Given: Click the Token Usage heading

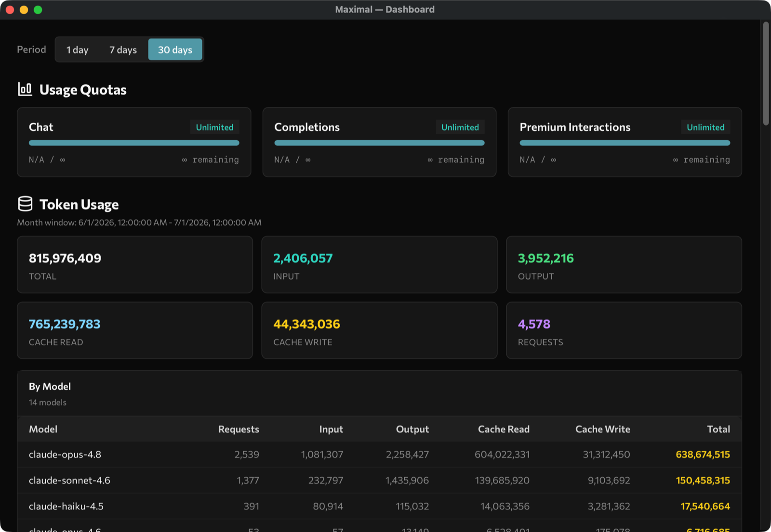Looking at the screenshot, I should coord(79,205).
